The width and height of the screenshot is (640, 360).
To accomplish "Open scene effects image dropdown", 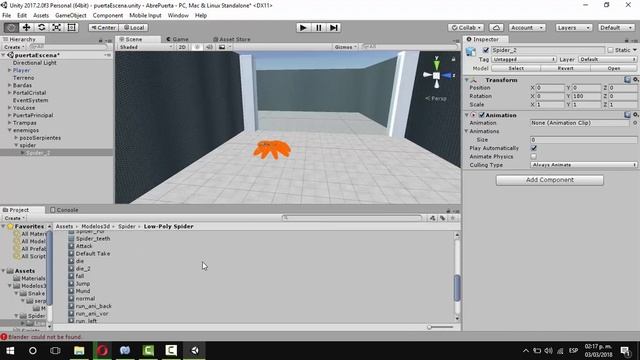I will 224,47.
